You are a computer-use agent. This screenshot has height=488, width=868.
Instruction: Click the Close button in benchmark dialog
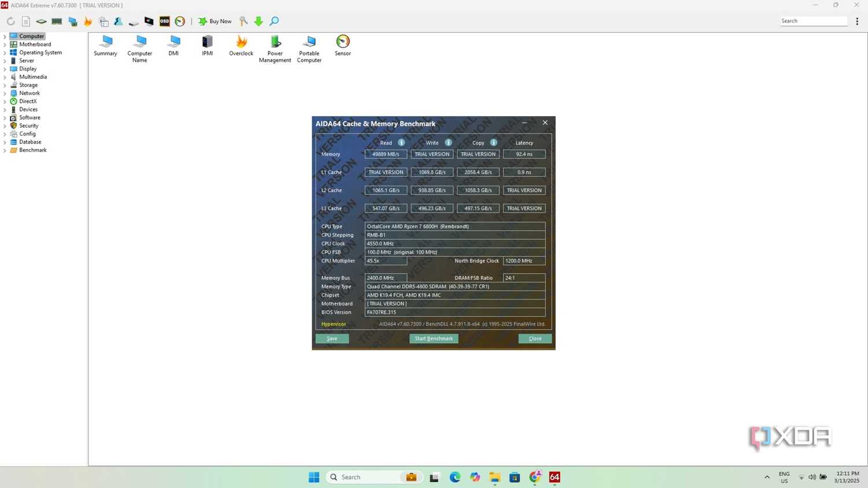[535, 339]
